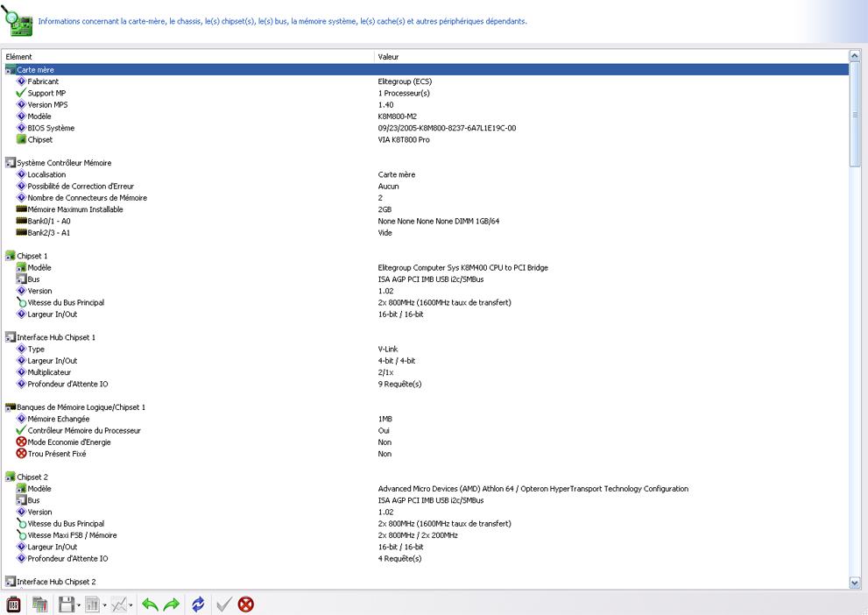Click the floppy disk save icon
The width and height of the screenshot is (868, 615).
(66, 604)
